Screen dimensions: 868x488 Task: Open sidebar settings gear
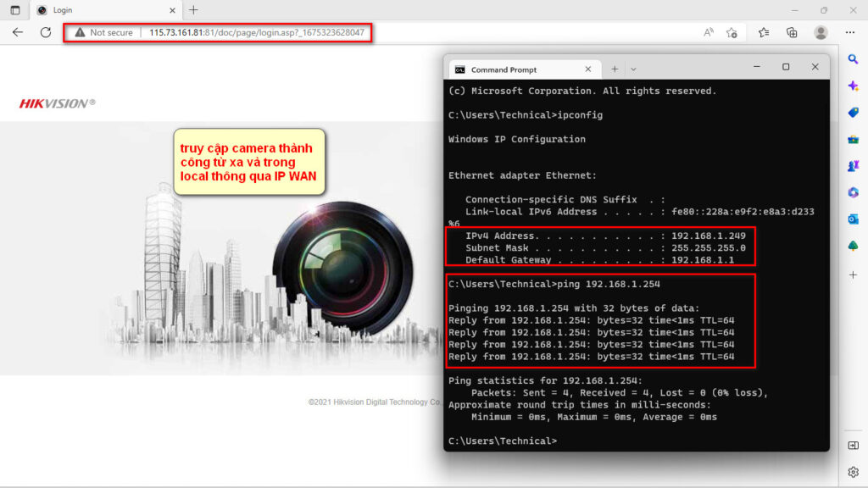853,472
